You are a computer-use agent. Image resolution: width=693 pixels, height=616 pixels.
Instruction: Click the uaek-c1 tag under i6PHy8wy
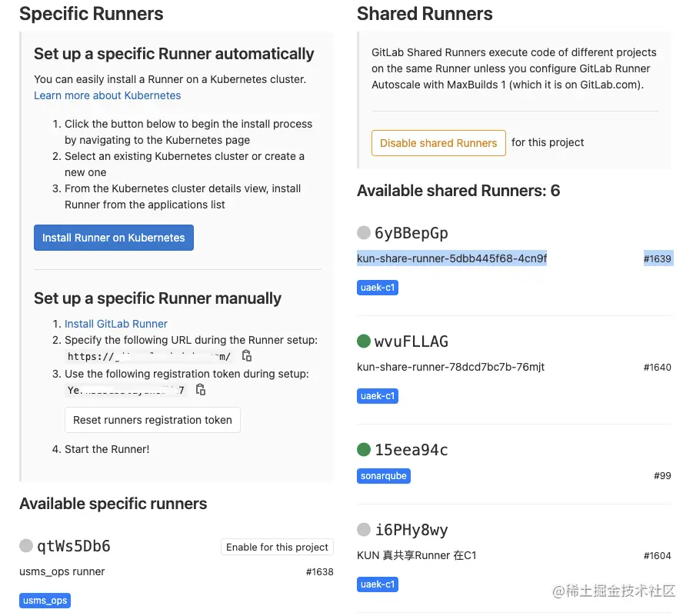378,584
